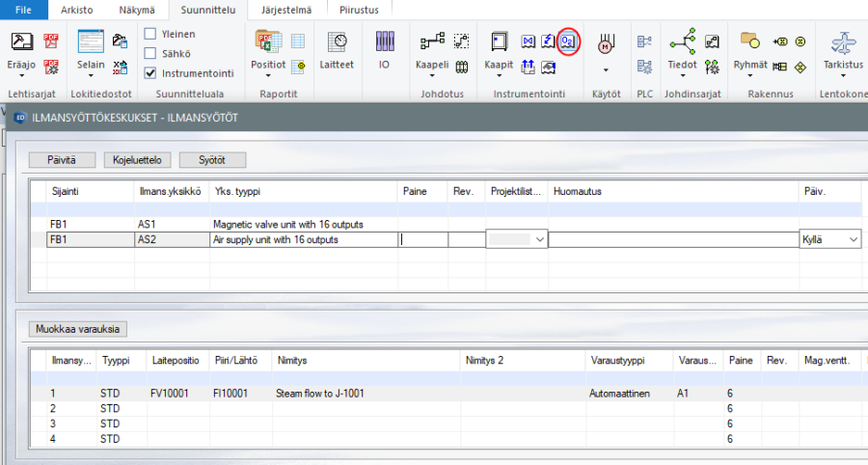Open the Päiv. Kyllä dropdown

[852, 240]
